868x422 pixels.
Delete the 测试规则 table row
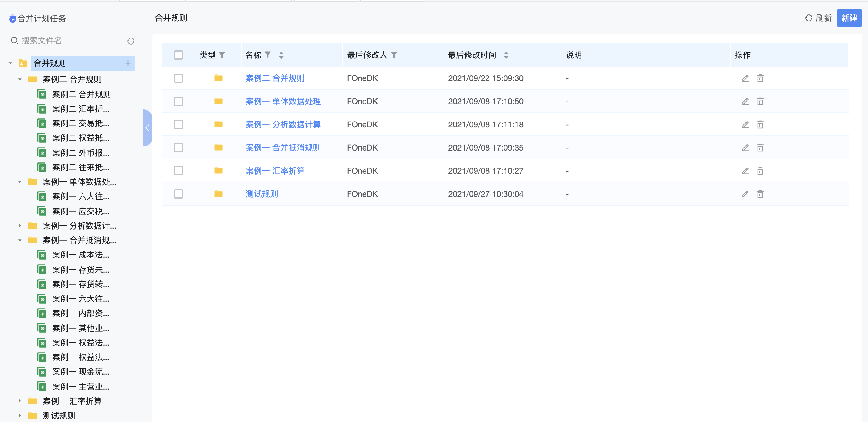click(760, 194)
